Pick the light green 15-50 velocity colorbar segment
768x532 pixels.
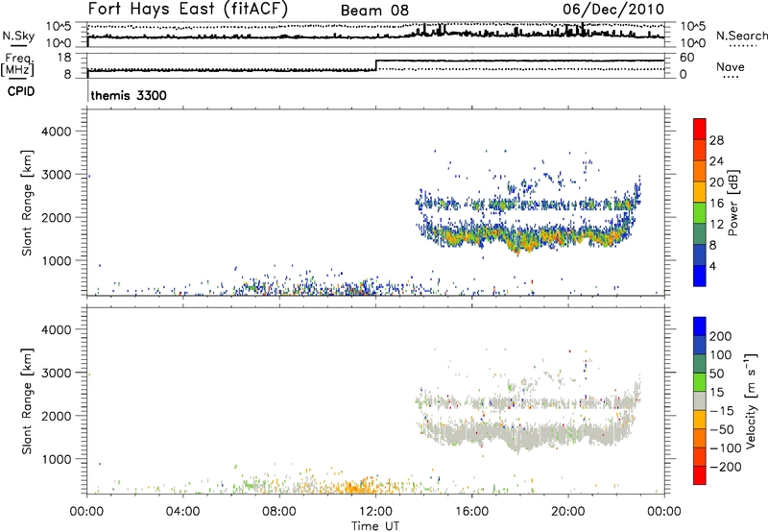click(x=700, y=382)
